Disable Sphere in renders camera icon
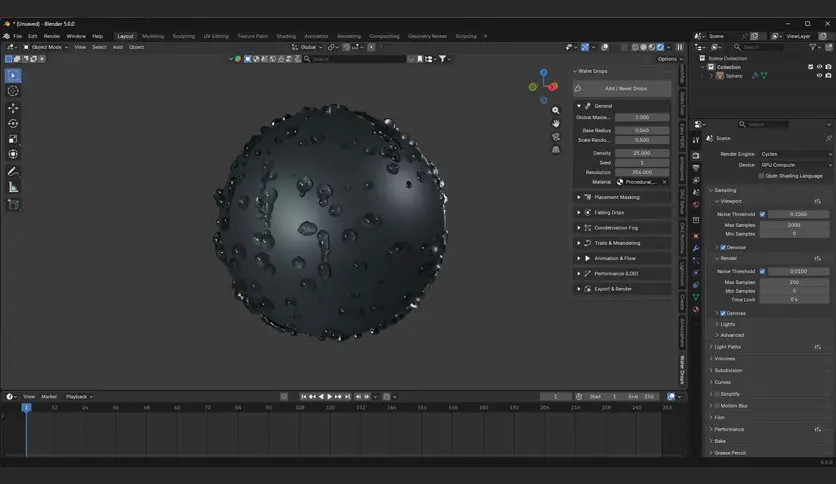836x484 pixels. tap(829, 76)
